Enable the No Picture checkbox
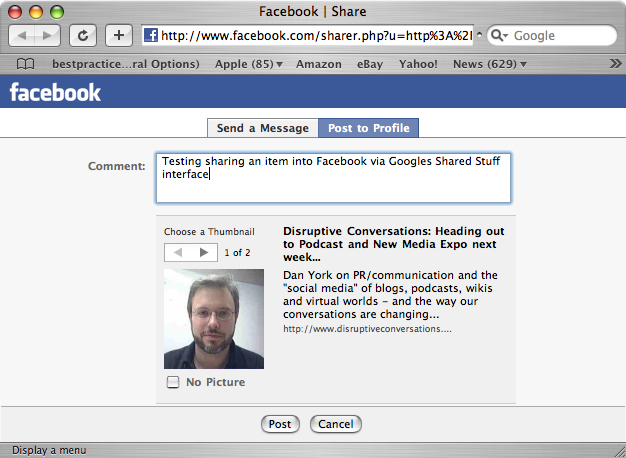This screenshot has width=626, height=458. 173,382
